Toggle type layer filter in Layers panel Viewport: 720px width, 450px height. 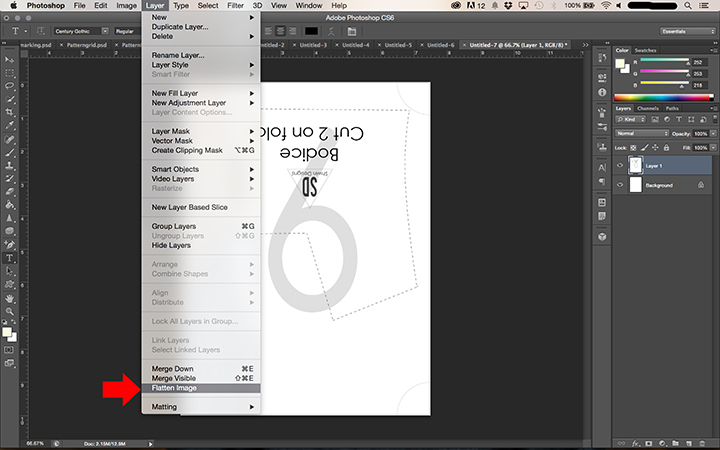(x=679, y=119)
